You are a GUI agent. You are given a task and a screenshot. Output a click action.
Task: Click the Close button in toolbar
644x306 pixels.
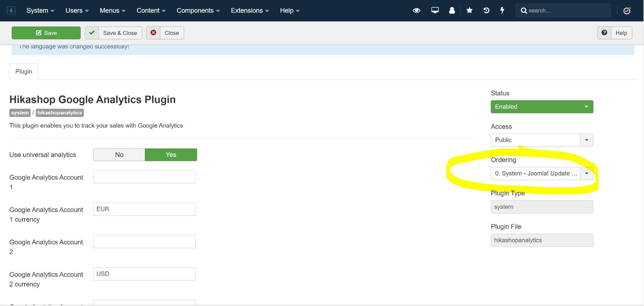click(x=165, y=33)
